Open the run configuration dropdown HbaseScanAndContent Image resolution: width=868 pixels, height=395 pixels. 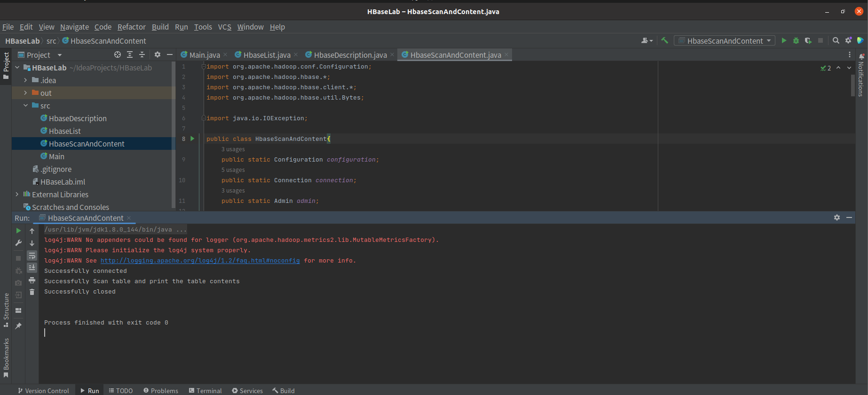[x=725, y=40]
